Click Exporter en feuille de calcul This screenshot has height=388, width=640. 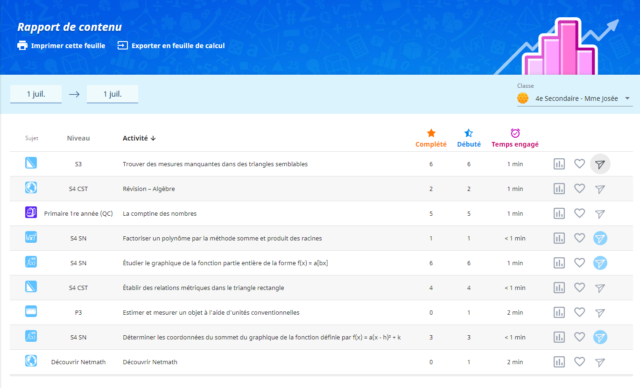pos(178,46)
